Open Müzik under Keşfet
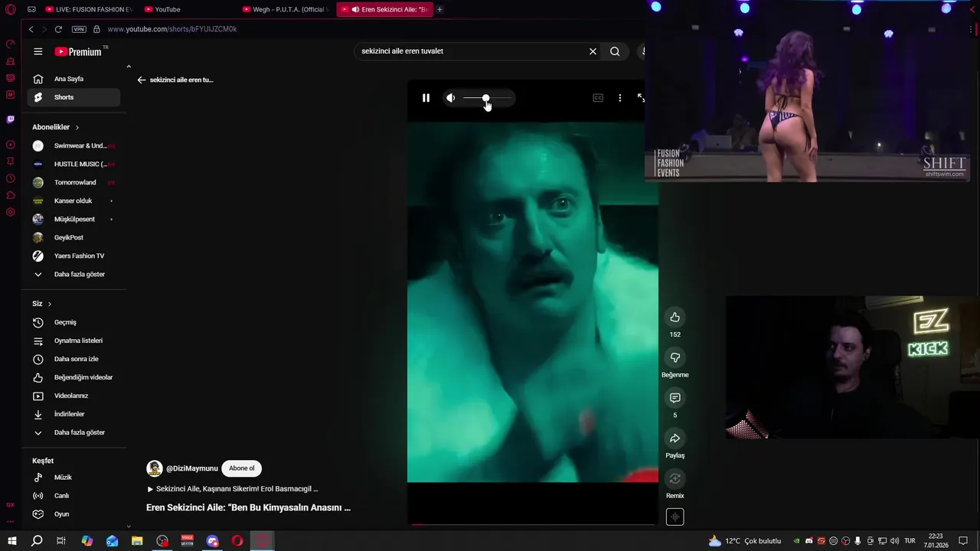 pos(73,478)
